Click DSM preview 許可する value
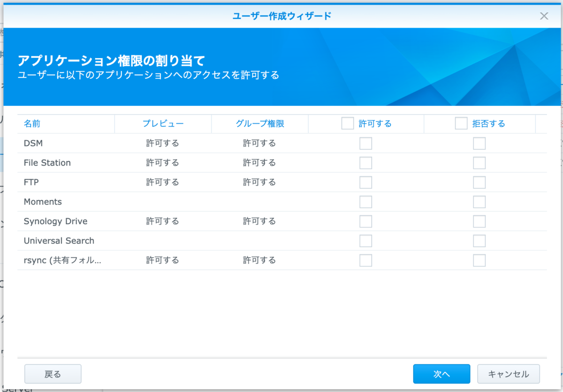The height and width of the screenshot is (392, 563). pyautogui.click(x=163, y=143)
